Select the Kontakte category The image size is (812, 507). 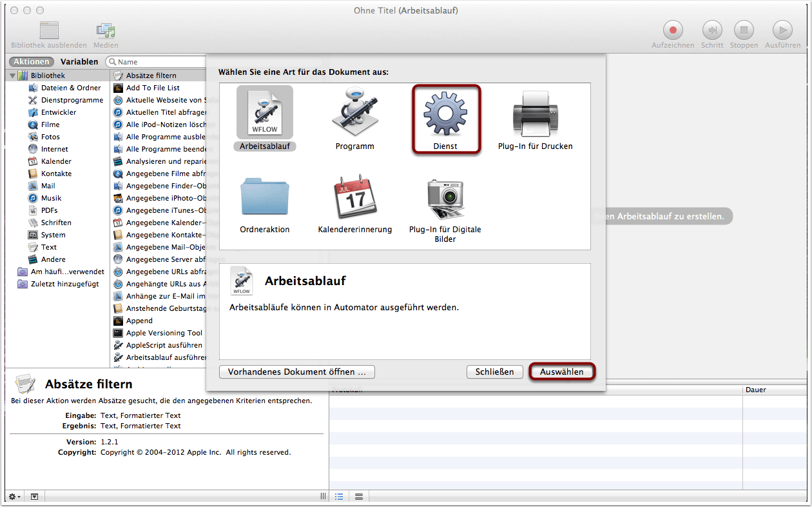pos(56,174)
